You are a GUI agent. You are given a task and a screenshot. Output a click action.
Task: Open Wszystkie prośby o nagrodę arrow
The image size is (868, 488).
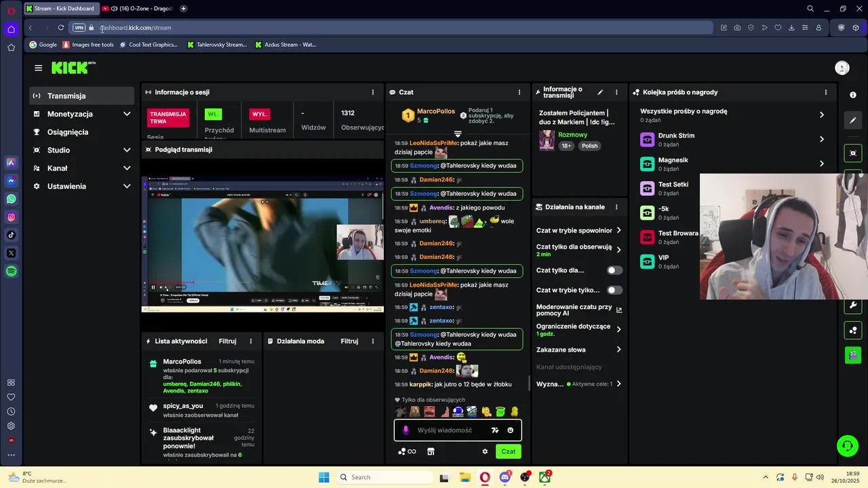click(821, 115)
